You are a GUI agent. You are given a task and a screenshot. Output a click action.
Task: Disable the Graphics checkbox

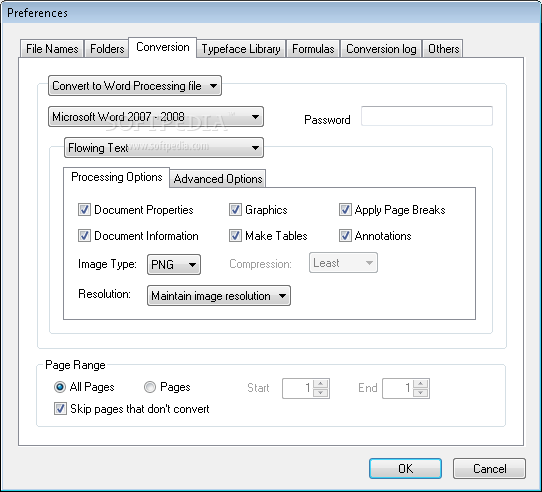235,210
